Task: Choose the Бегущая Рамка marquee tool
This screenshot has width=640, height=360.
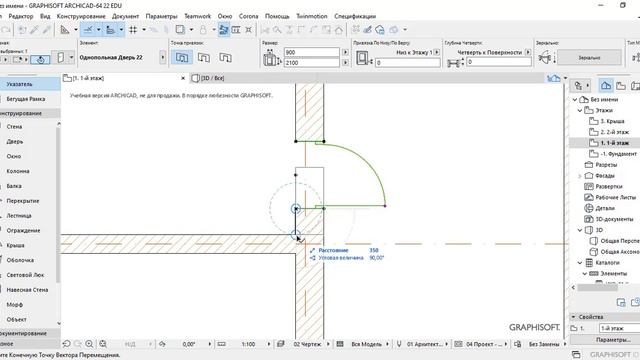Action: (26, 99)
